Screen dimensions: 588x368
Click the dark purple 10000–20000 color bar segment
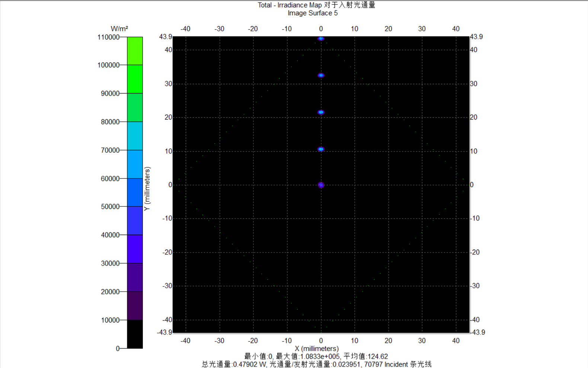(x=135, y=305)
